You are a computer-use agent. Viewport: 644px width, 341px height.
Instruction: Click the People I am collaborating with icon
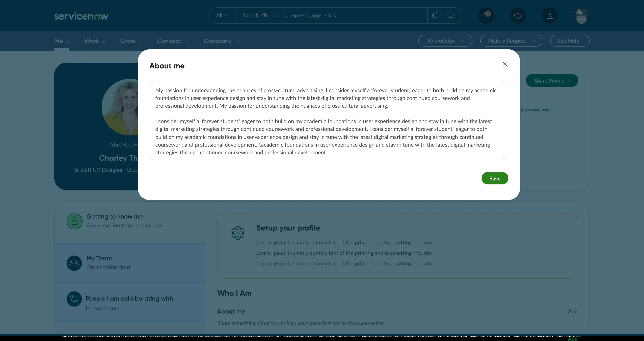click(x=74, y=299)
